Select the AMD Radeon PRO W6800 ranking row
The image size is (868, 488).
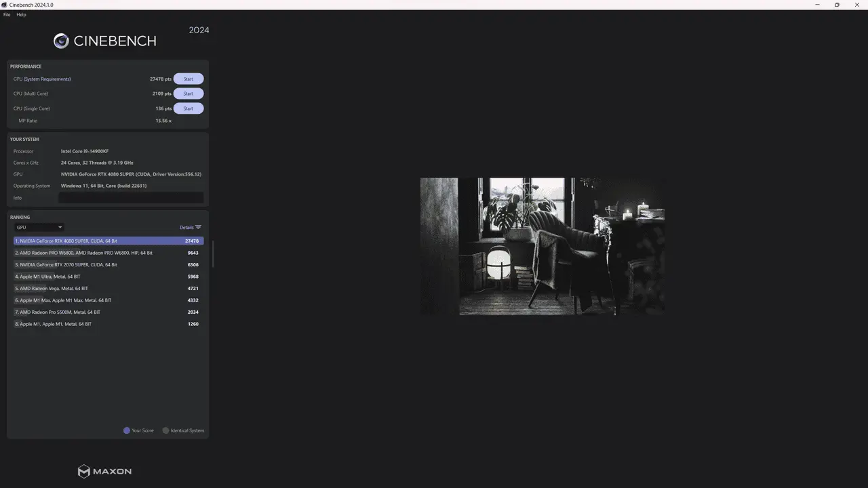coord(108,253)
